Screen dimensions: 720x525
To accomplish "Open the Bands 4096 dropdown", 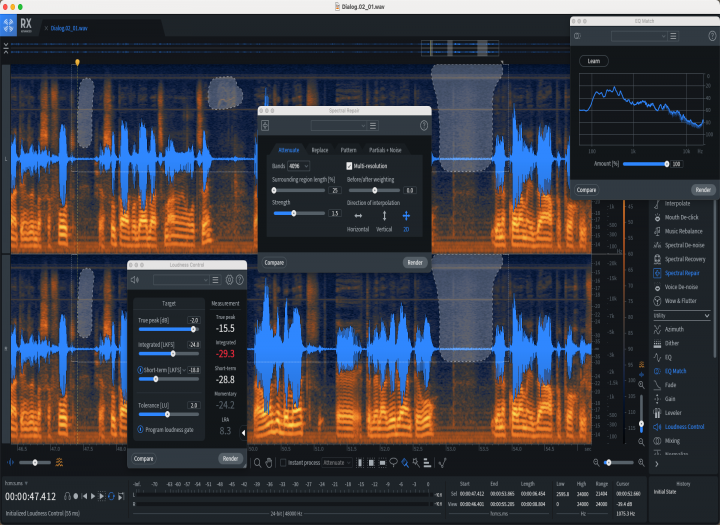I will [x=298, y=166].
